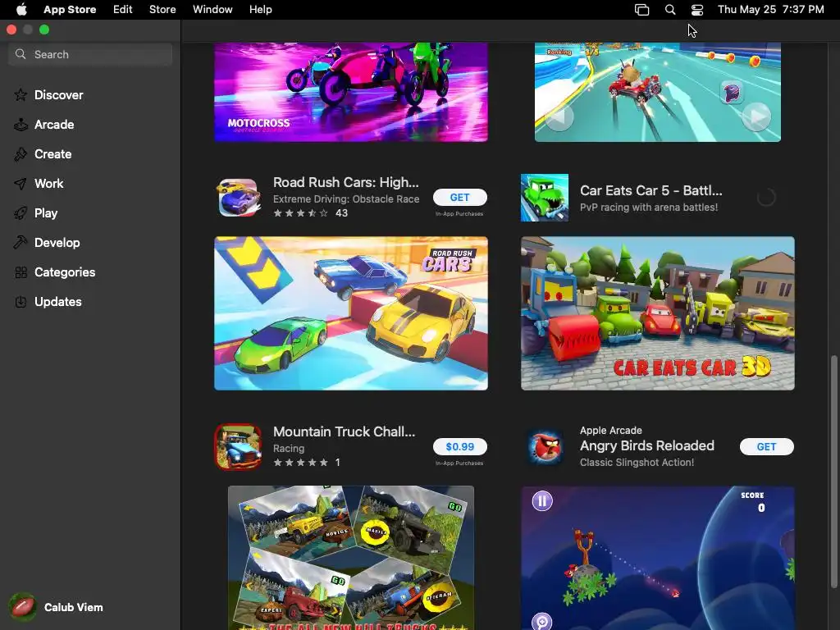840x630 pixels.
Task: Click the magnifier icon in Search field
Action: click(21, 54)
